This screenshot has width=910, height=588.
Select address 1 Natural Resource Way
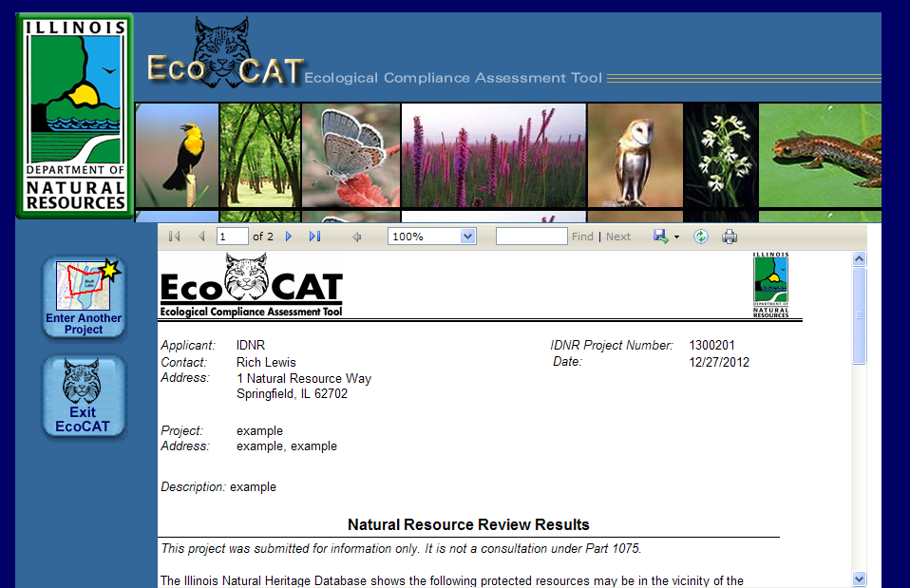304,378
